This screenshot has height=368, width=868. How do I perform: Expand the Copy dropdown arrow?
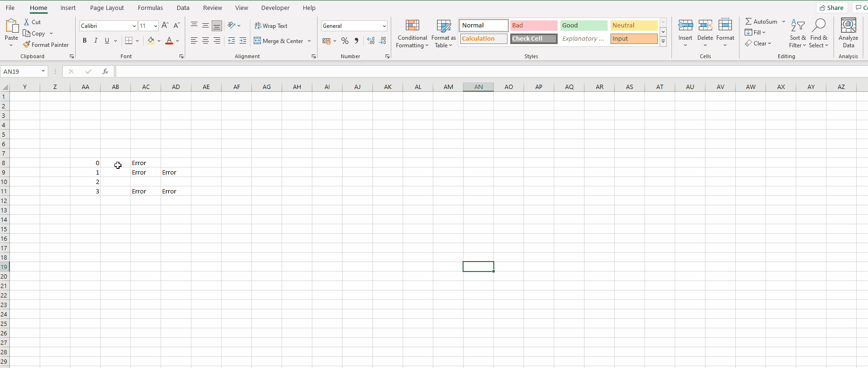click(x=51, y=34)
